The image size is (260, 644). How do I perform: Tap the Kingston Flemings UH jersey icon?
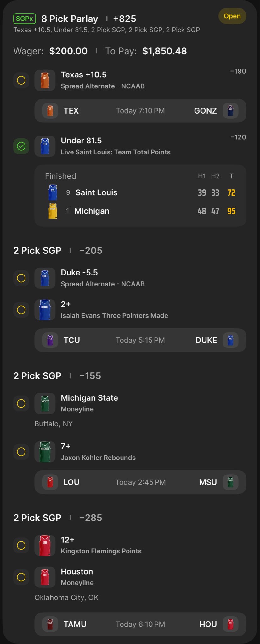45,545
